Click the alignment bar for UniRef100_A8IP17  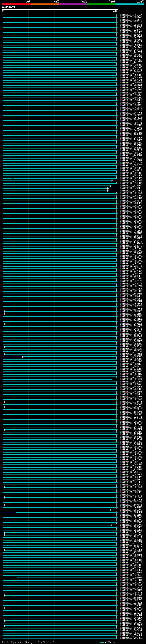[60, 15]
